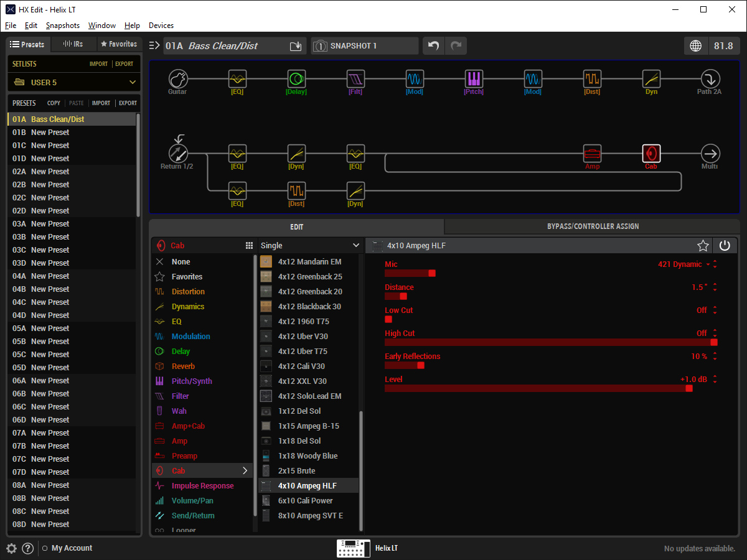Select preset 05C New Preset
Screen dimensions: 747x560
[72, 355]
